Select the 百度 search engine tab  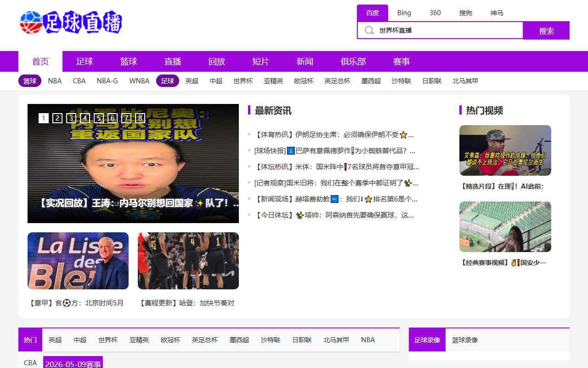pyautogui.click(x=373, y=13)
